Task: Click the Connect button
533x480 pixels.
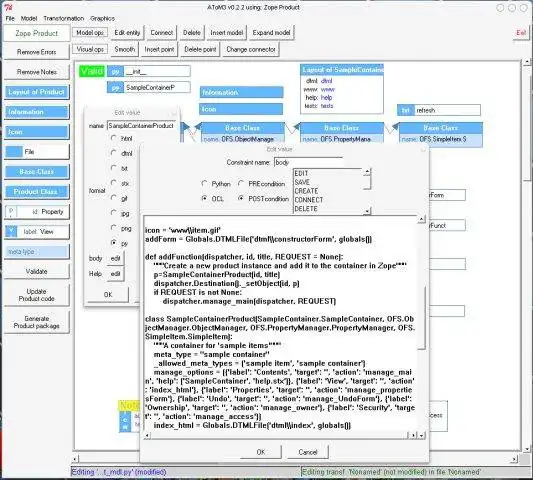Action: pyautogui.click(x=161, y=33)
